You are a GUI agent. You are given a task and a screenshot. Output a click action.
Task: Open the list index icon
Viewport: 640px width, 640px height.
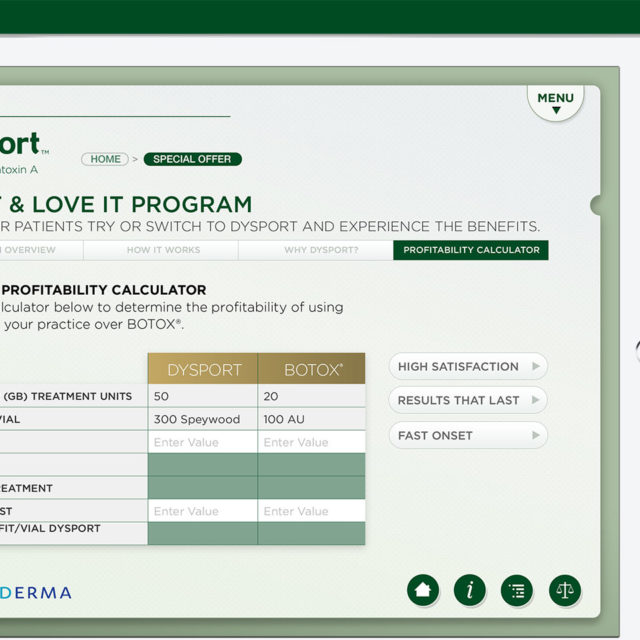coord(517,590)
